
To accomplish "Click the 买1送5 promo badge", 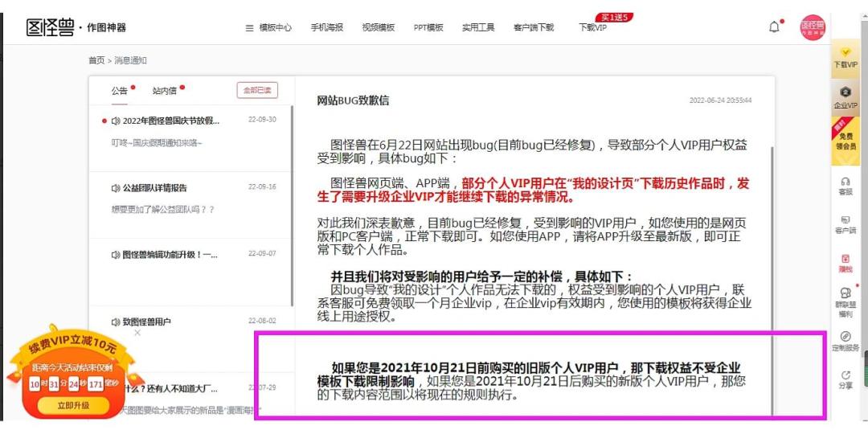I will pos(614,17).
